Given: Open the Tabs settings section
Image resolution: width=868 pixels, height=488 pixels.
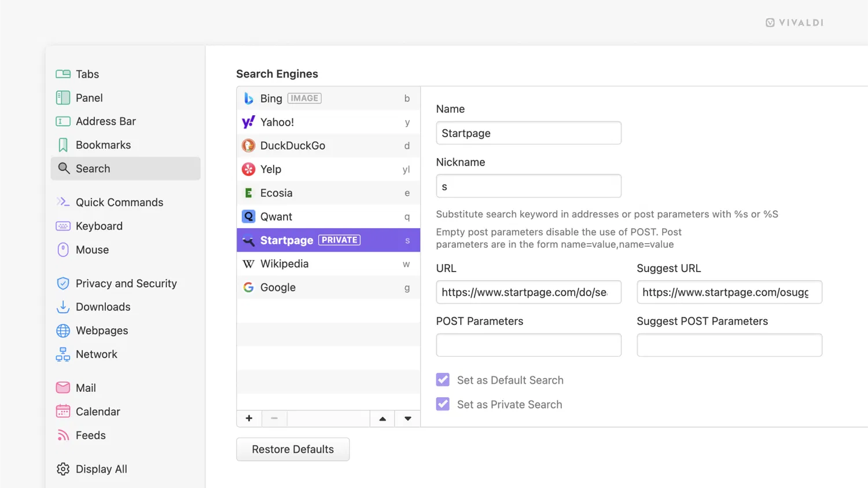Looking at the screenshot, I should pos(87,74).
